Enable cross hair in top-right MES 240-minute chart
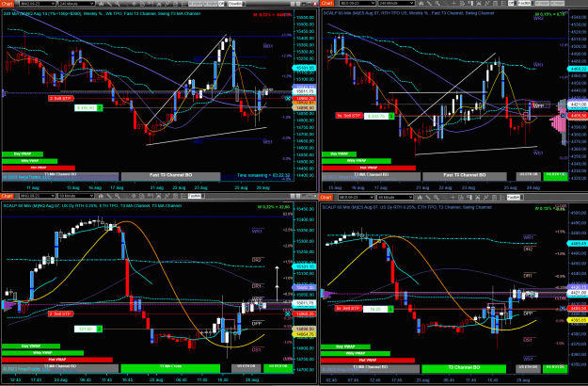This screenshot has width=588, height=386. (x=454, y=4)
